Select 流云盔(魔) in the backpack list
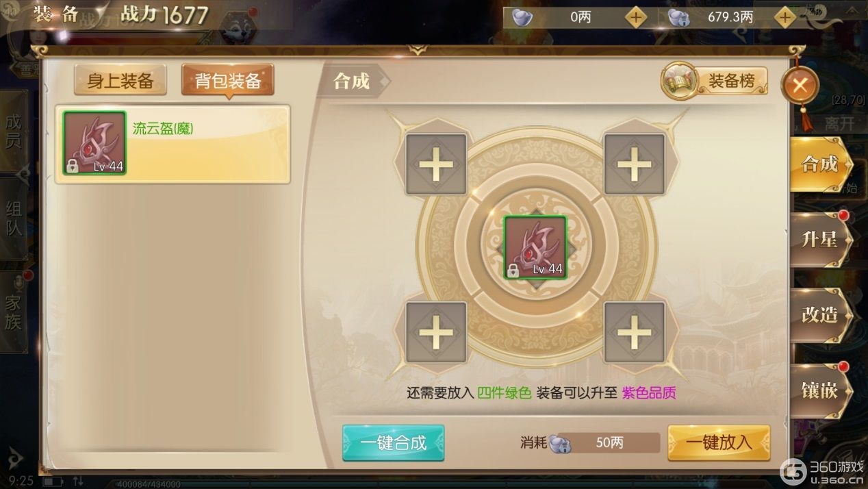The image size is (868, 489). (173, 145)
